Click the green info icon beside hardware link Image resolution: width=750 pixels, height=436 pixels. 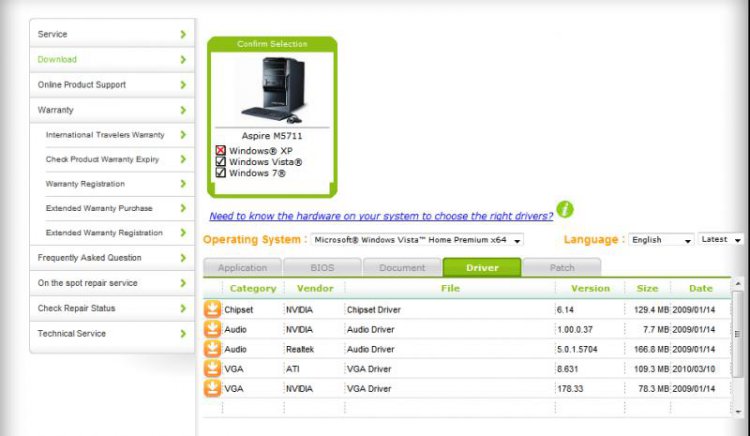pos(565,209)
